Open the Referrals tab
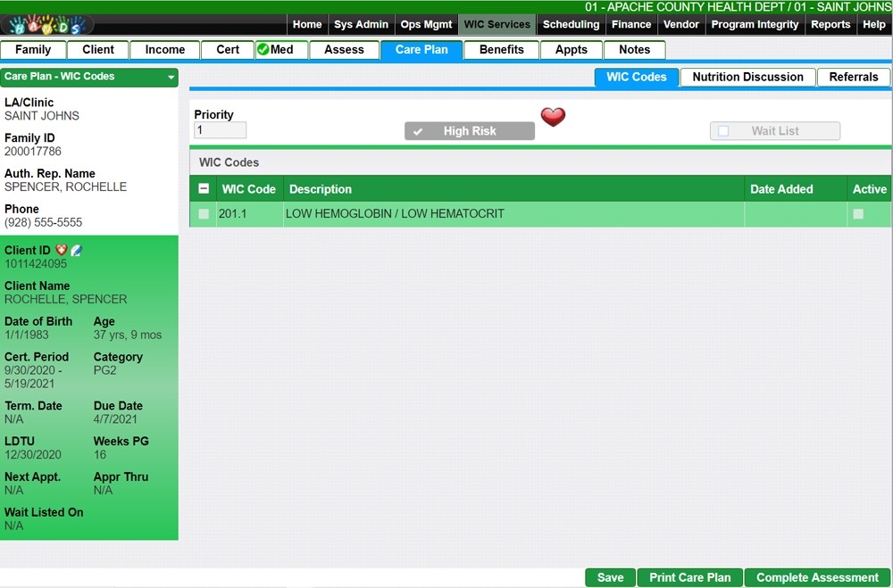This screenshot has width=893, height=588. (853, 78)
